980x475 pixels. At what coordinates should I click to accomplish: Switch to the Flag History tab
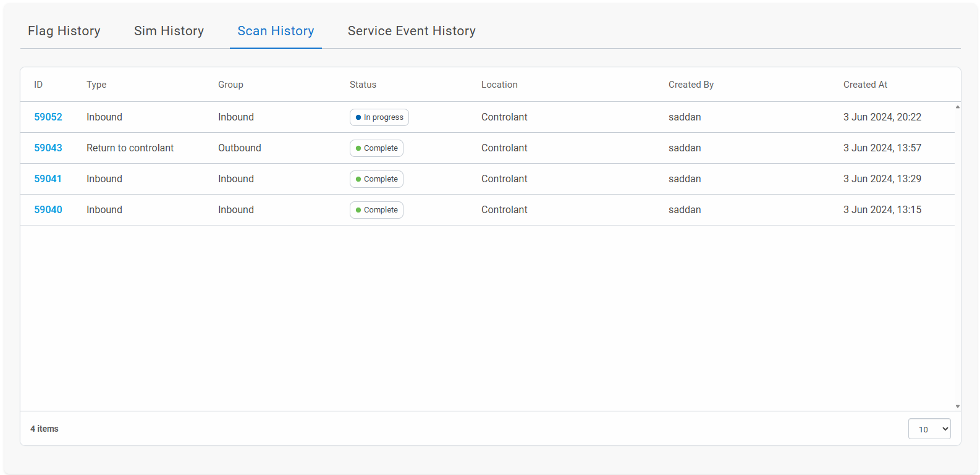pyautogui.click(x=64, y=31)
